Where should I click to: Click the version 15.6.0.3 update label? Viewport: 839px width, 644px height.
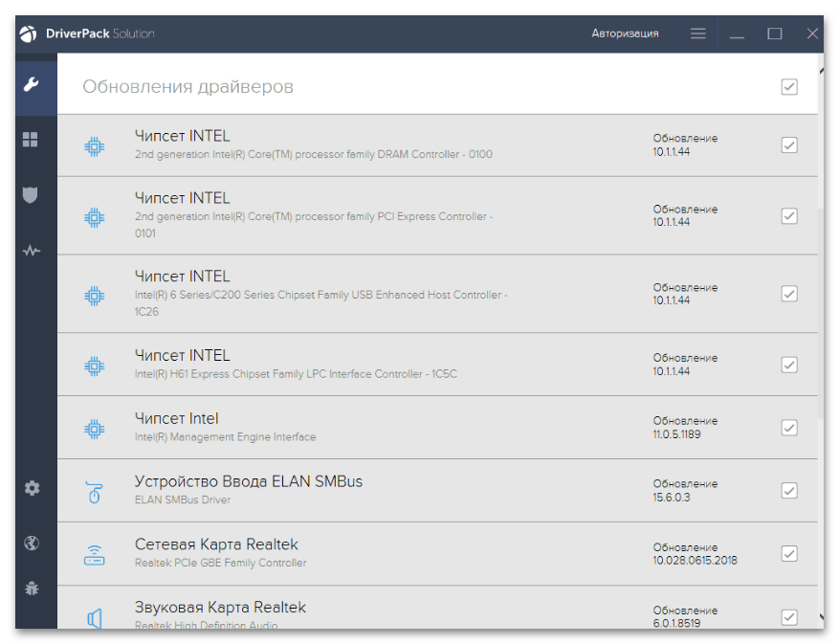tap(685, 490)
